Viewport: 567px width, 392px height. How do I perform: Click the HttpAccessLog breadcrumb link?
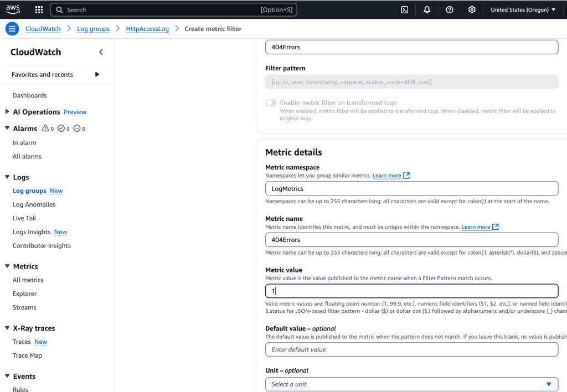147,29
